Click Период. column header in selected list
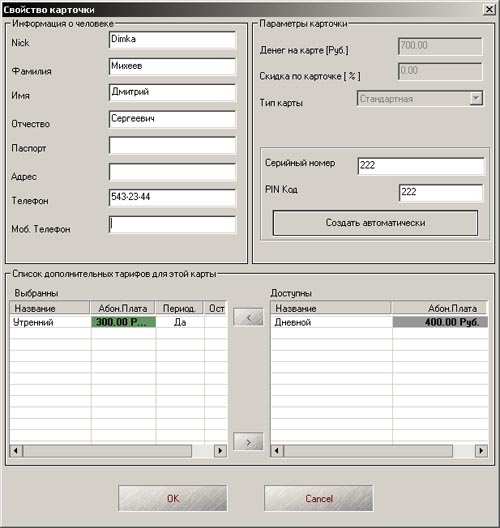This screenshot has width=500, height=528. point(179,308)
